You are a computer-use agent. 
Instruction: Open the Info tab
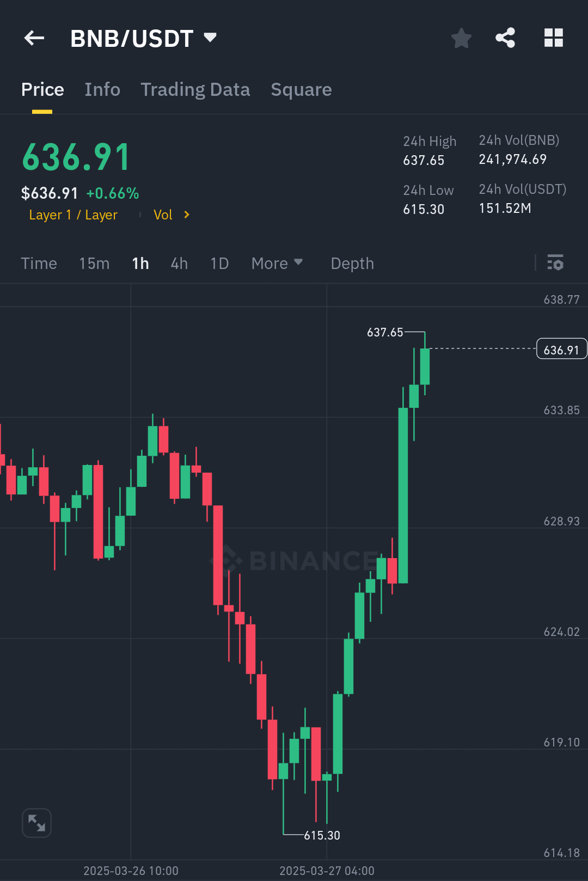(x=102, y=89)
